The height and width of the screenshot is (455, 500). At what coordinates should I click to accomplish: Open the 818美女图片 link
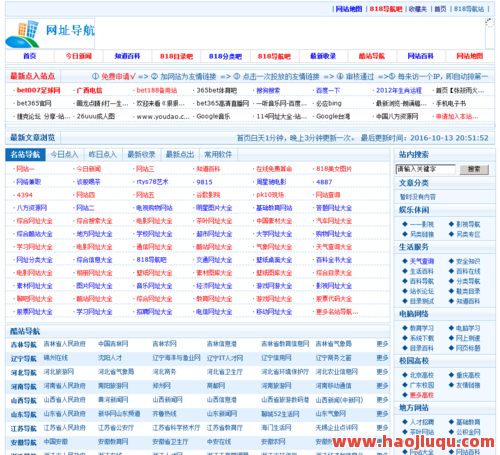click(x=334, y=169)
